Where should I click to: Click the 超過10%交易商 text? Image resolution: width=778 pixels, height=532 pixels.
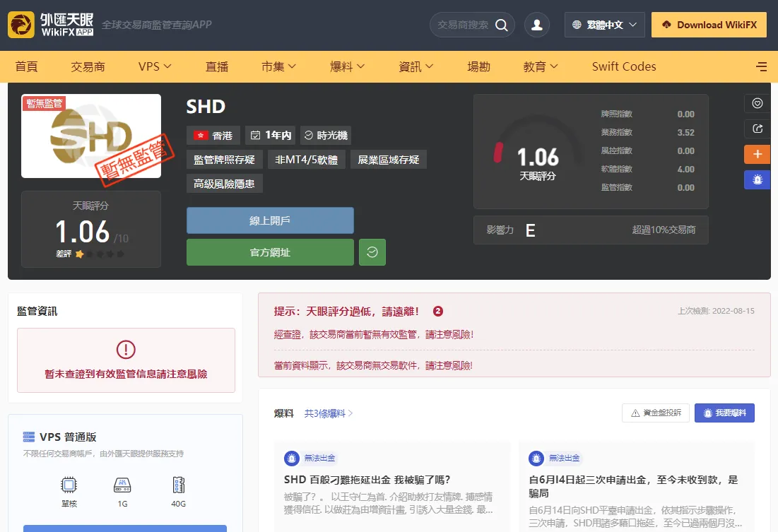tap(664, 230)
